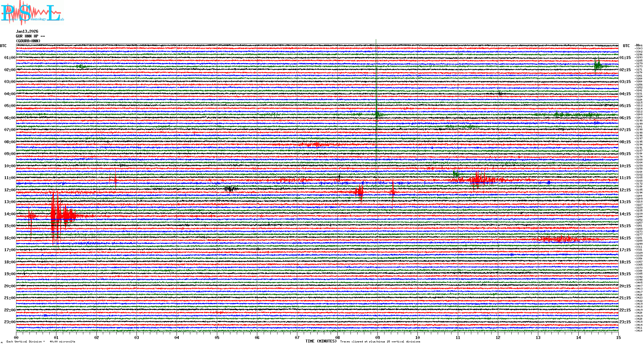This screenshot has height=346, width=644.
Task: Click the 01:00 UTC row label on left
Action: coord(10,58)
